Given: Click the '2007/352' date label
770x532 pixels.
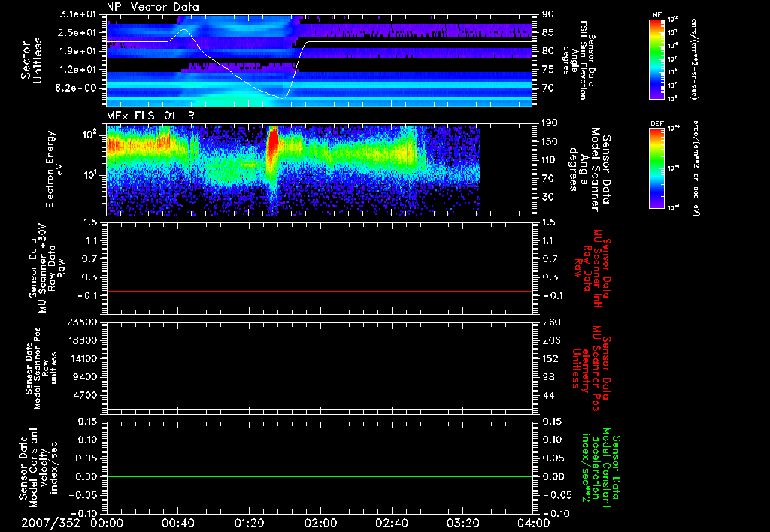Looking at the screenshot, I should 50,523.
